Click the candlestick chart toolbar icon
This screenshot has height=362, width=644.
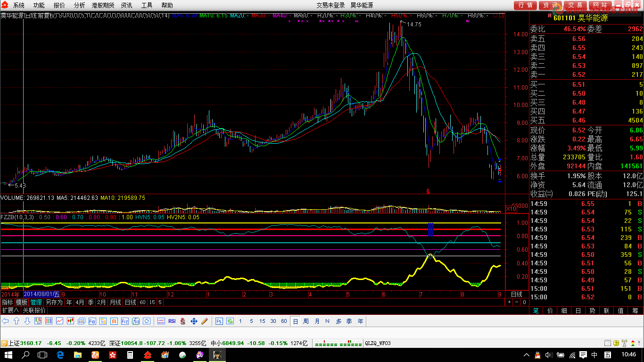coord(70,321)
